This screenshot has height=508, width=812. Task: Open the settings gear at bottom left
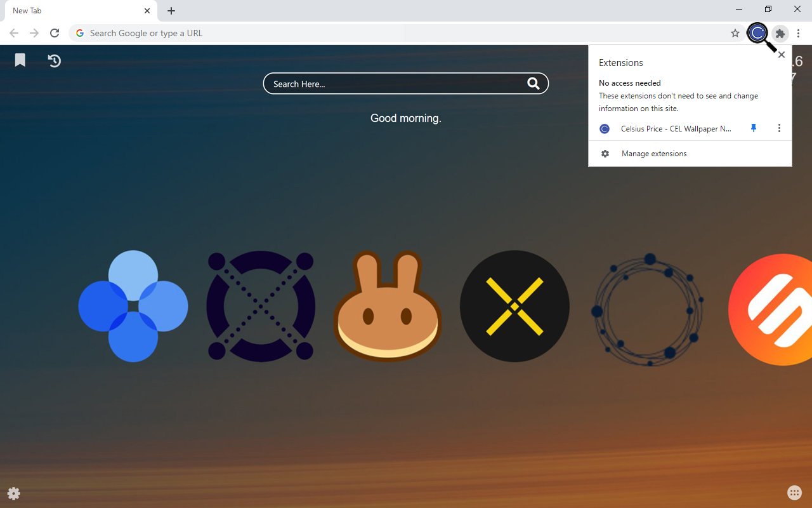click(x=13, y=493)
